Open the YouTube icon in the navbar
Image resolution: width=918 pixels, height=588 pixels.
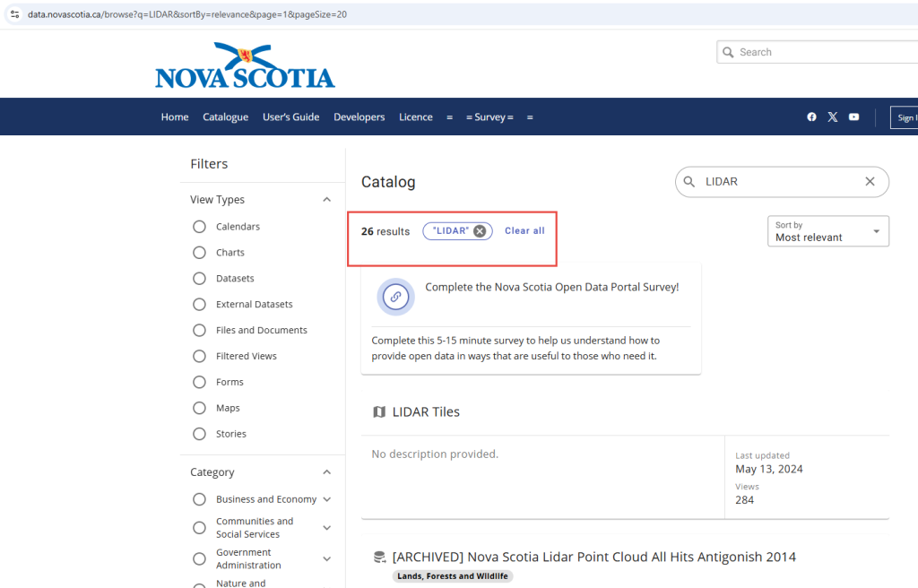[853, 117]
